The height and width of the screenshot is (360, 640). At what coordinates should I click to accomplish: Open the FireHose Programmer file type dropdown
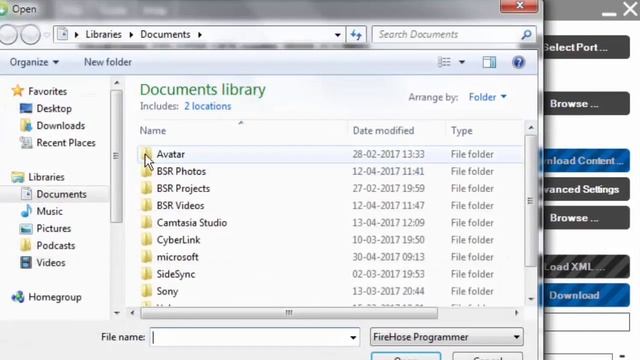point(447,337)
